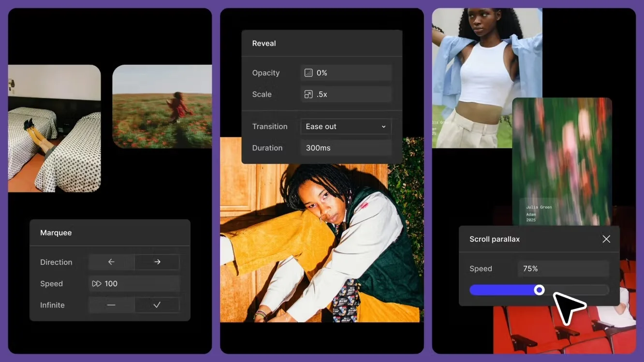
Task: Enable Infinite with the checkmark option
Action: pyautogui.click(x=157, y=305)
